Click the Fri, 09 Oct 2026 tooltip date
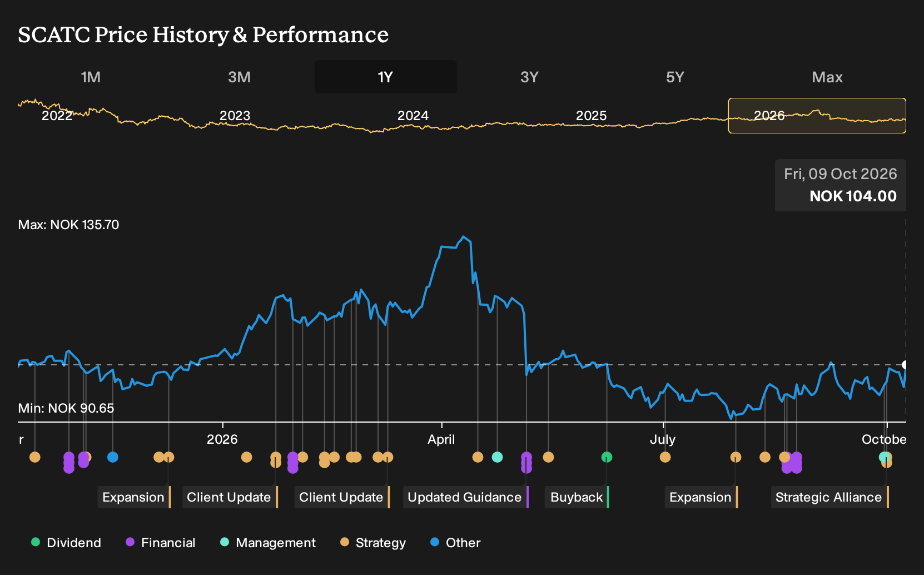This screenshot has height=575, width=924. coord(841,174)
